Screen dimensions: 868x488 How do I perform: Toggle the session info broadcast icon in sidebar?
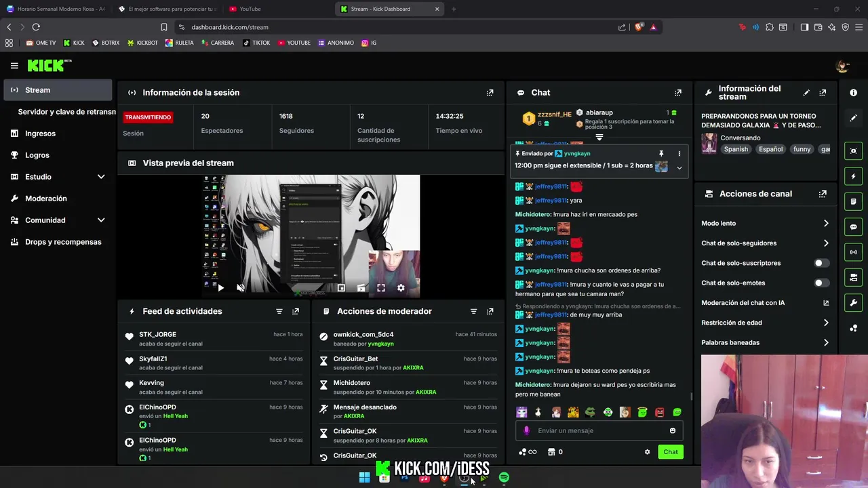pos(853,252)
